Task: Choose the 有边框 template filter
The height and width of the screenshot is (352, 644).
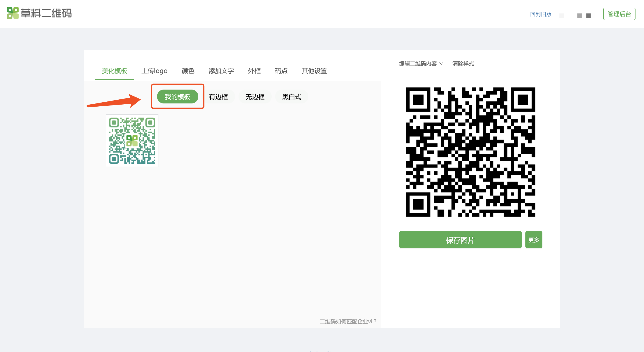Action: (x=218, y=97)
